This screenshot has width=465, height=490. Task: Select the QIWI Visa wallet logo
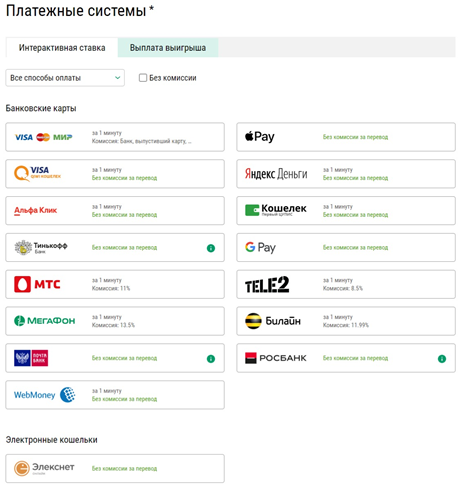pos(37,174)
